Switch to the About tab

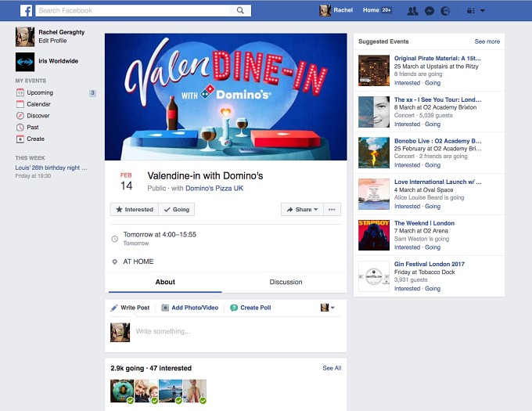coord(165,282)
